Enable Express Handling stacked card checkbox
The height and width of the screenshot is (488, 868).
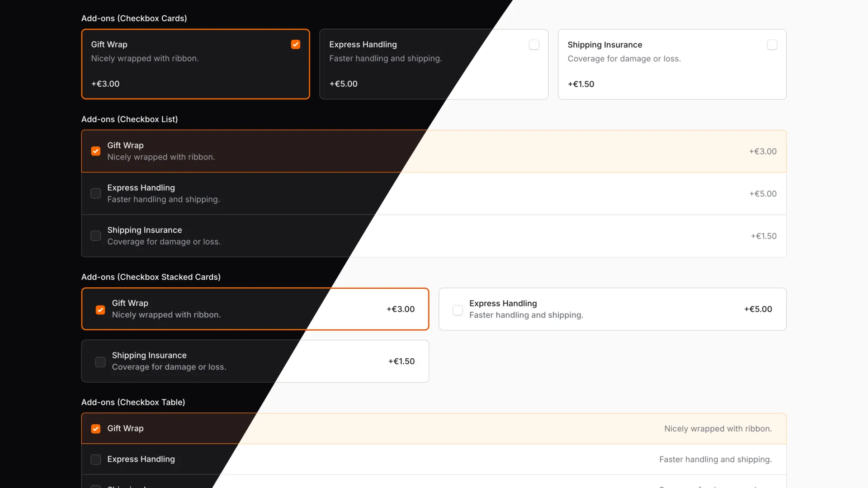coord(458,310)
